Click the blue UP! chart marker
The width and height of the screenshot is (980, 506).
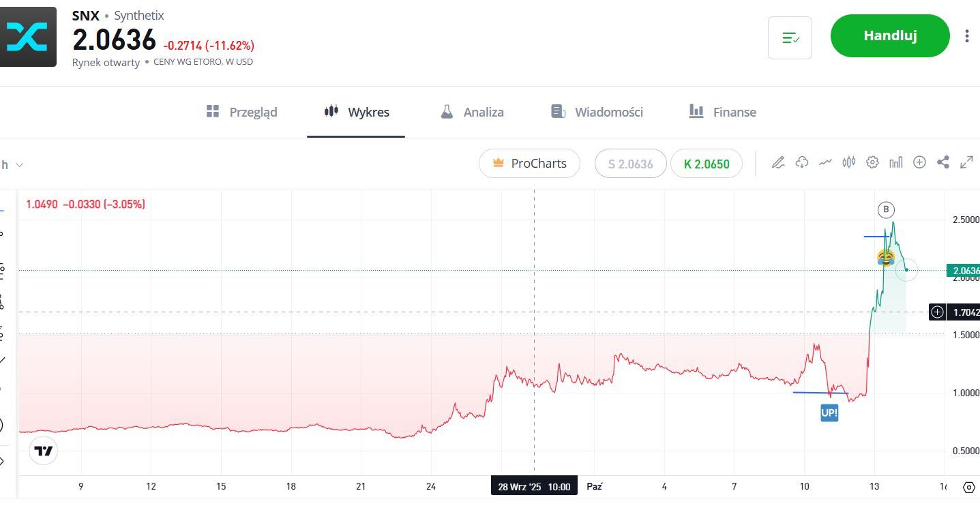point(829,413)
